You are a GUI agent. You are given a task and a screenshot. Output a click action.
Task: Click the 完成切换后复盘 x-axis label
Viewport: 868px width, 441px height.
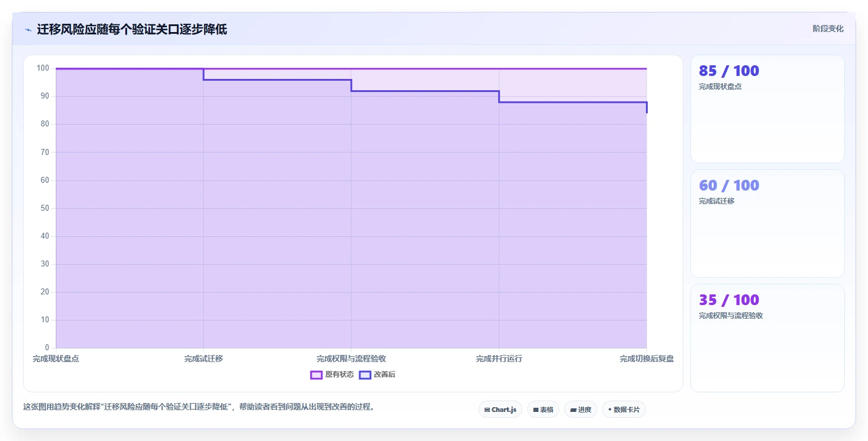tap(647, 359)
